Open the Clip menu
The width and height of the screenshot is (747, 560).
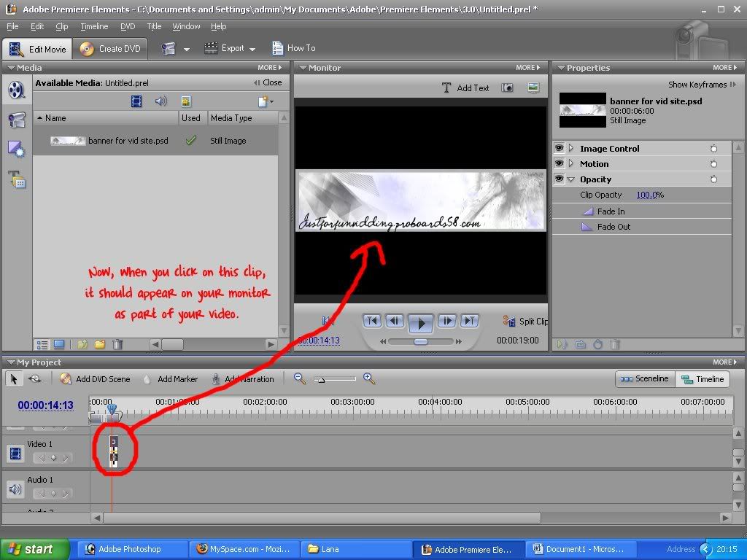coord(62,26)
